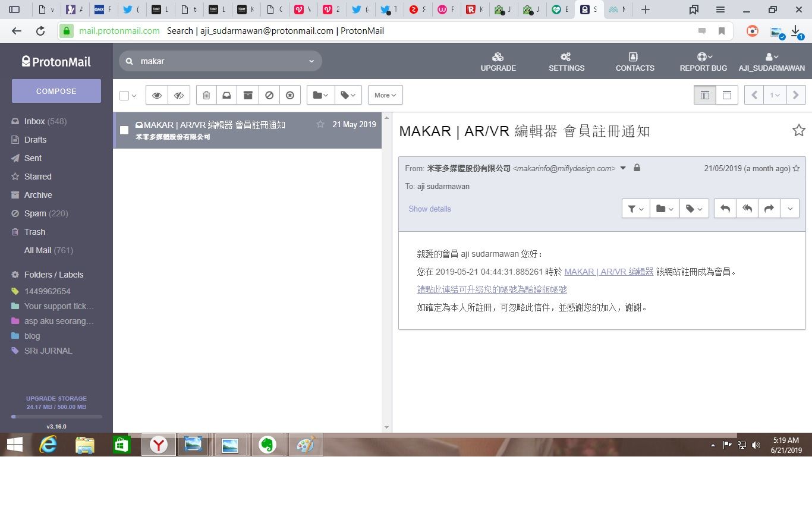This screenshot has height=529, width=812.
Task: Open the move-to-folder dropdown in toolbar
Action: (x=320, y=95)
